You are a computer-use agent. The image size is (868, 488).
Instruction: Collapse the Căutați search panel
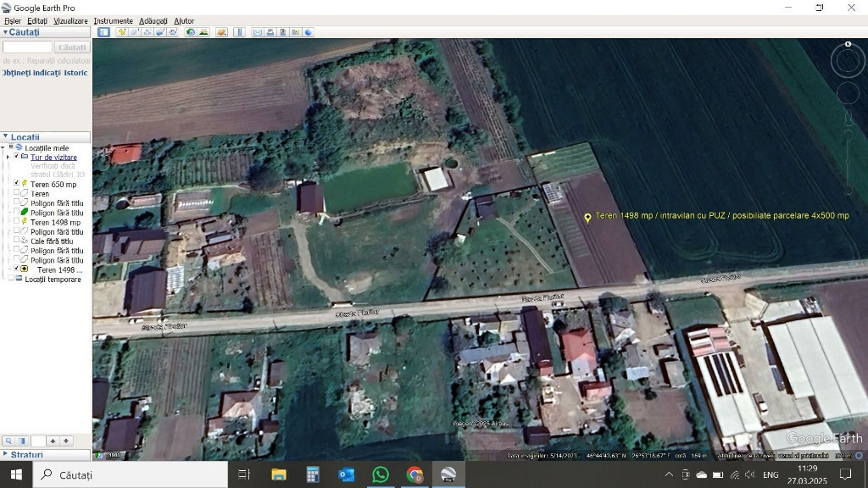click(5, 32)
